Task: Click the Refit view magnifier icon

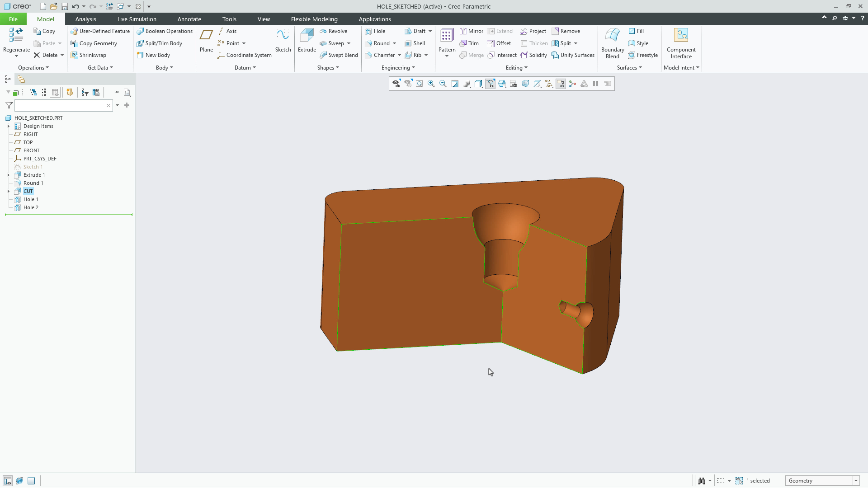Action: [x=420, y=84]
